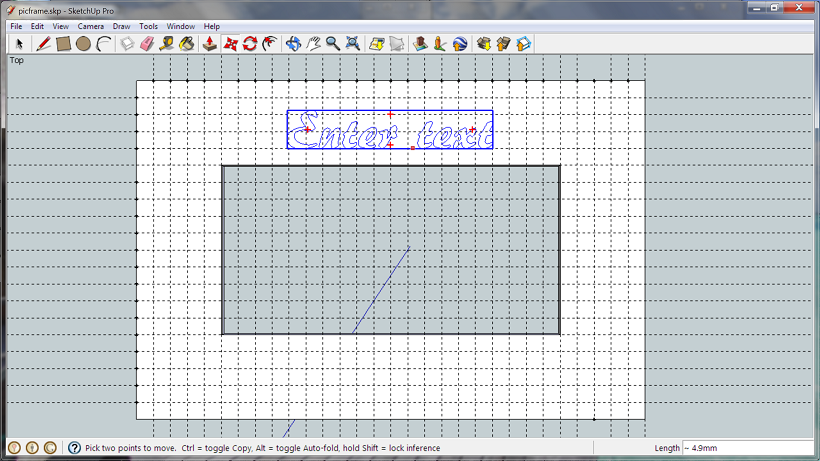Choose the Tape Measure tool
The image size is (820, 461).
coord(167,44)
